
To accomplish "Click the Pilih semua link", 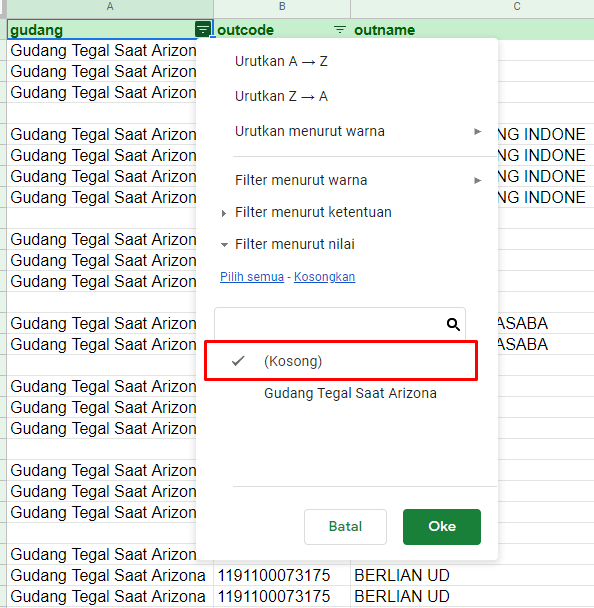I will click(252, 277).
